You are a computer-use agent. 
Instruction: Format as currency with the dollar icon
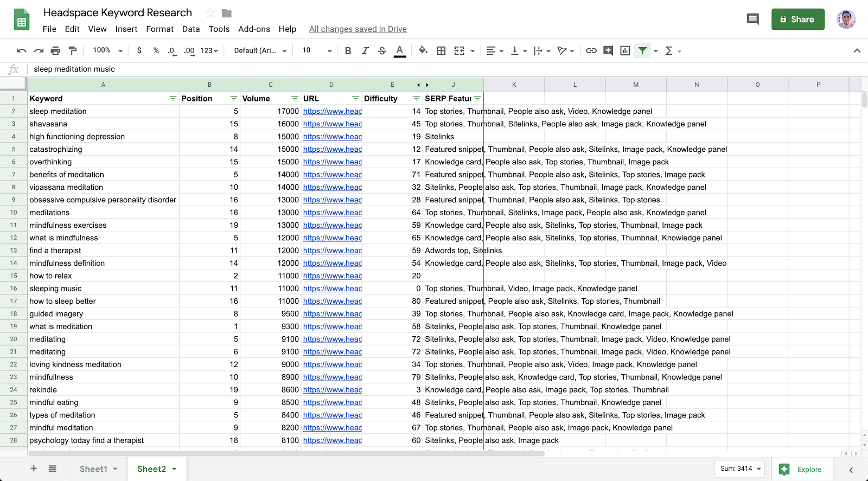tap(139, 50)
